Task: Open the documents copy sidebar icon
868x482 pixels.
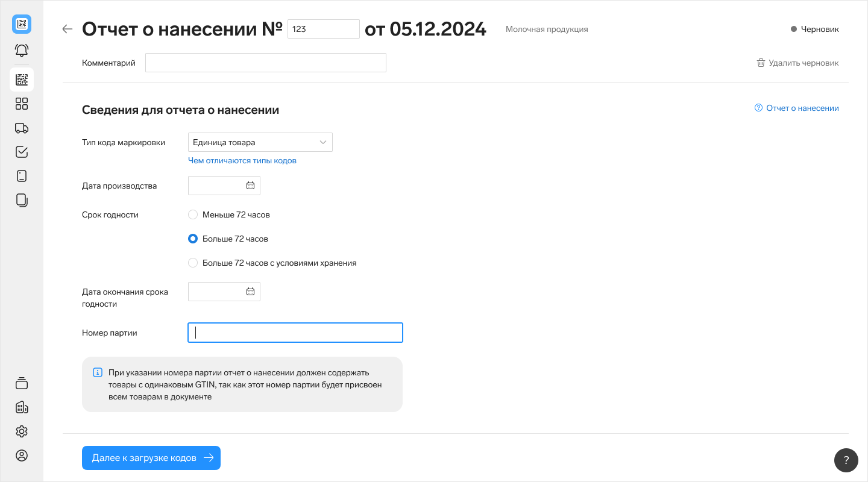Action: pos(22,200)
